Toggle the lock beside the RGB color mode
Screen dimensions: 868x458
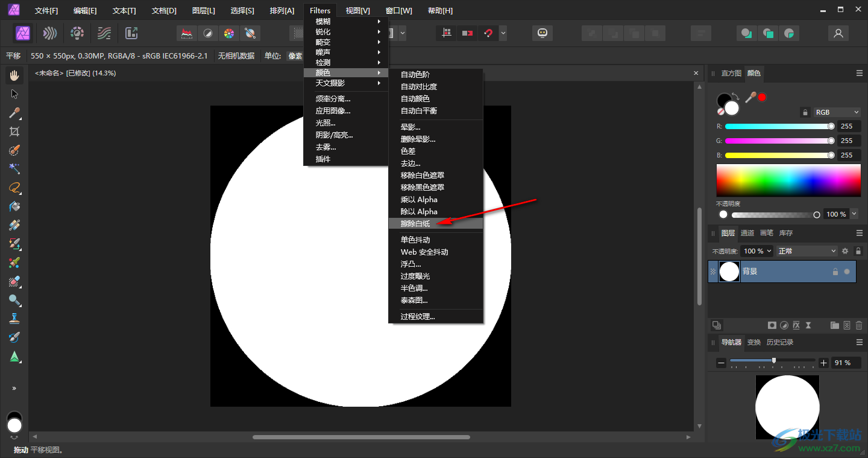[x=805, y=112]
